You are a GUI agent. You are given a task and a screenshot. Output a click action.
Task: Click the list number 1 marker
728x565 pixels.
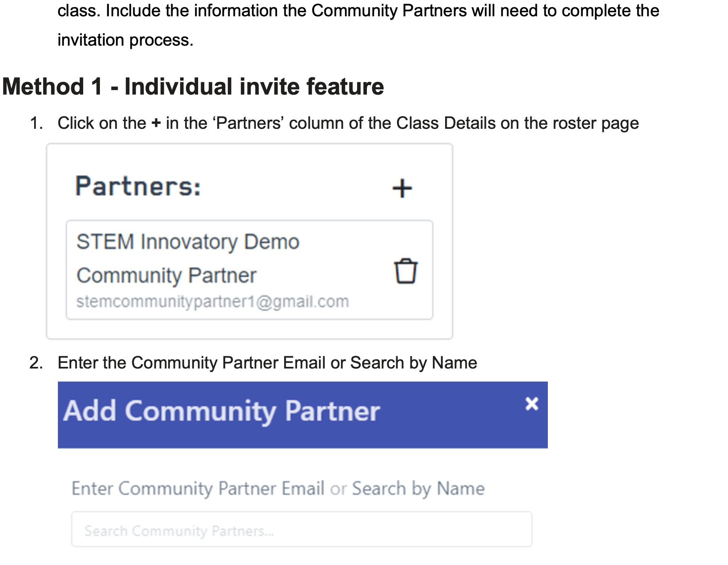(36, 123)
